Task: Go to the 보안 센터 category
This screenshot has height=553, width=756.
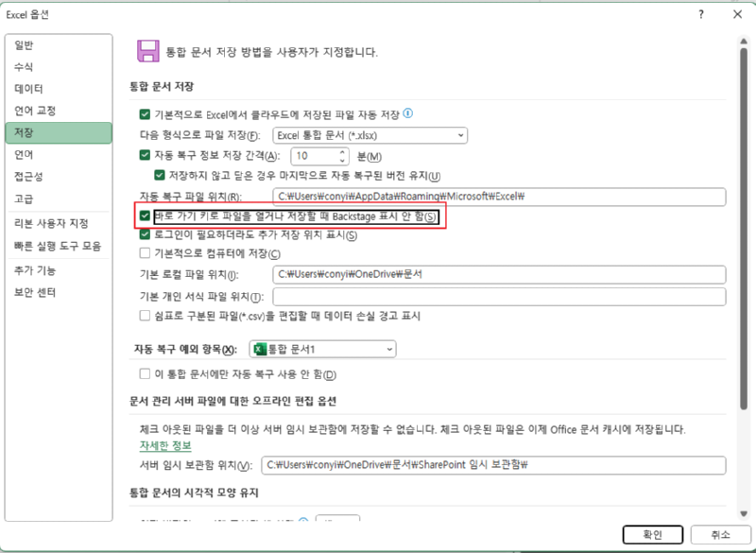Action: click(x=36, y=292)
